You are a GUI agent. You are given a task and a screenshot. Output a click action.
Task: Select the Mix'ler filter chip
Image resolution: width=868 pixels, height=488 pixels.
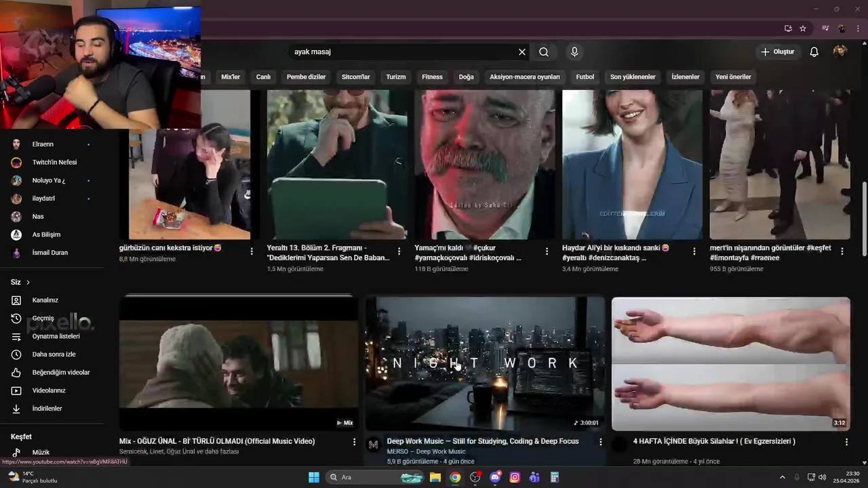231,77
